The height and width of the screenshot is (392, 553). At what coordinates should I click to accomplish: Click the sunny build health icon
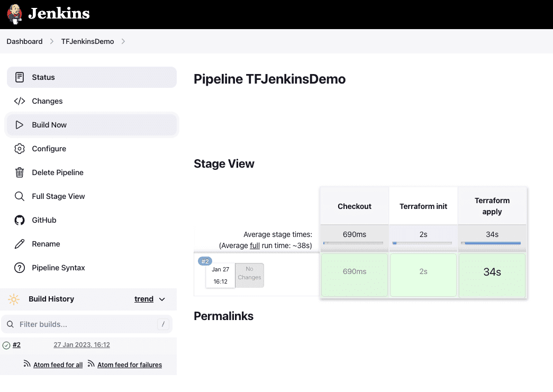14,299
